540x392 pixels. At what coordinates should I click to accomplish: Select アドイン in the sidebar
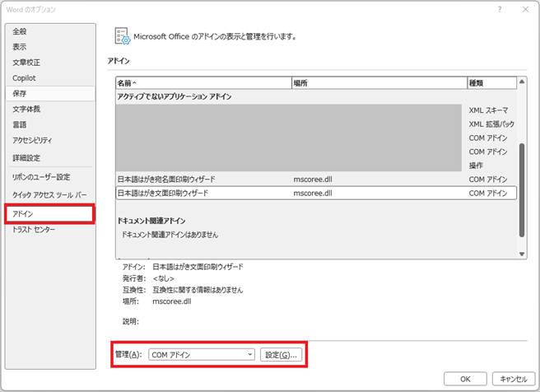49,214
